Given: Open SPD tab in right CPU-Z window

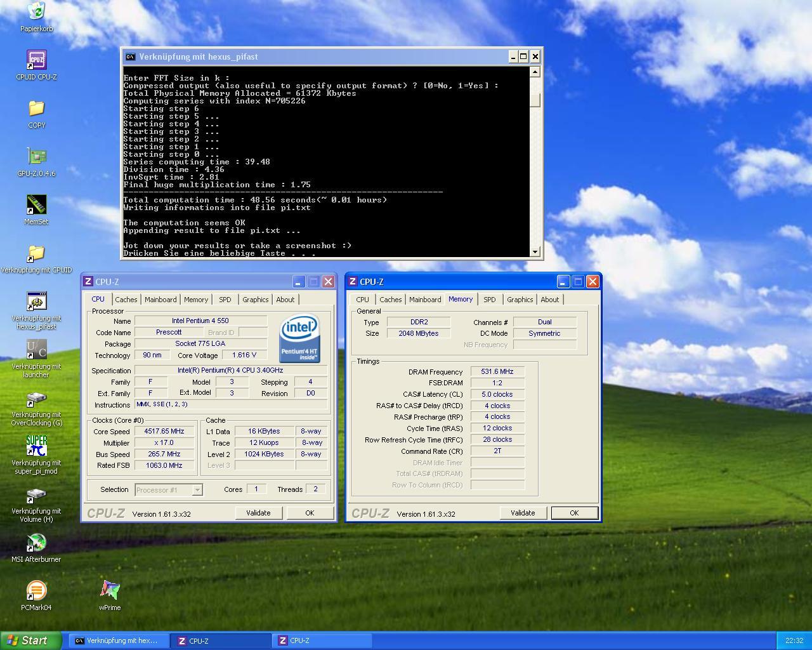Looking at the screenshot, I should (490, 300).
